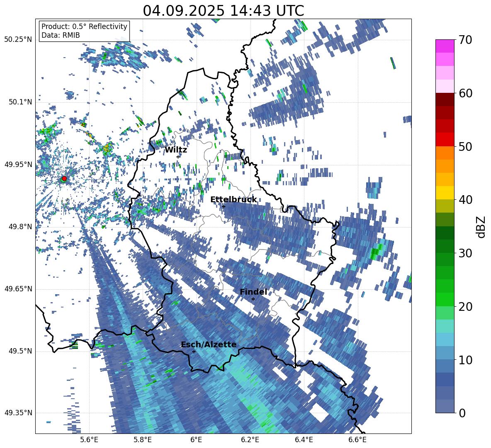Click the colorbar tick value 20
491x448 pixels.
coord(466,307)
